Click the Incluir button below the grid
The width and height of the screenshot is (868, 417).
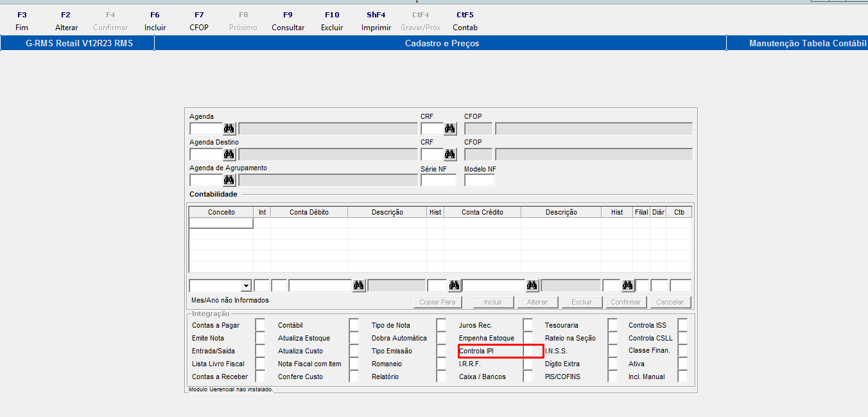[x=493, y=302]
